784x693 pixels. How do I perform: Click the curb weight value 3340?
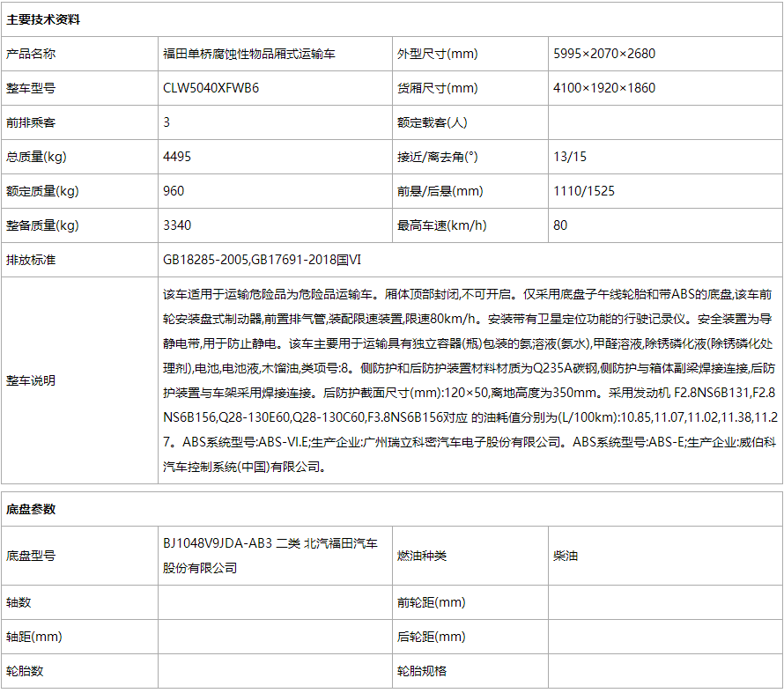(x=177, y=225)
